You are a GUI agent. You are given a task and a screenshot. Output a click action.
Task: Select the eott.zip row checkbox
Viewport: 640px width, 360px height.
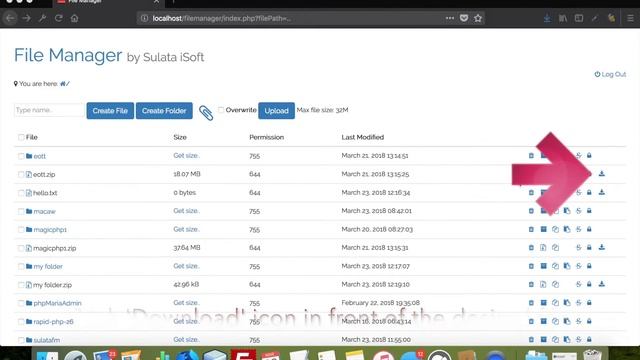(21, 174)
